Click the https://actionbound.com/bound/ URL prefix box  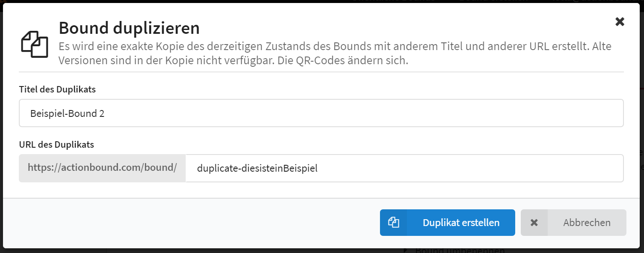tap(102, 168)
